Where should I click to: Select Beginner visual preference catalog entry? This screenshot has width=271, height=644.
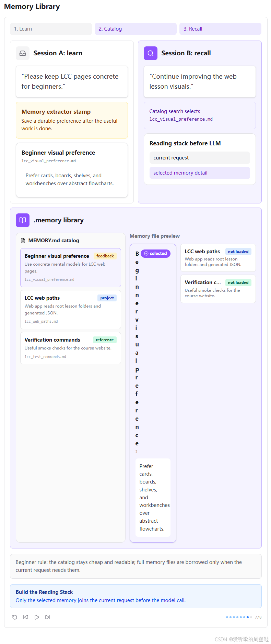click(71, 268)
